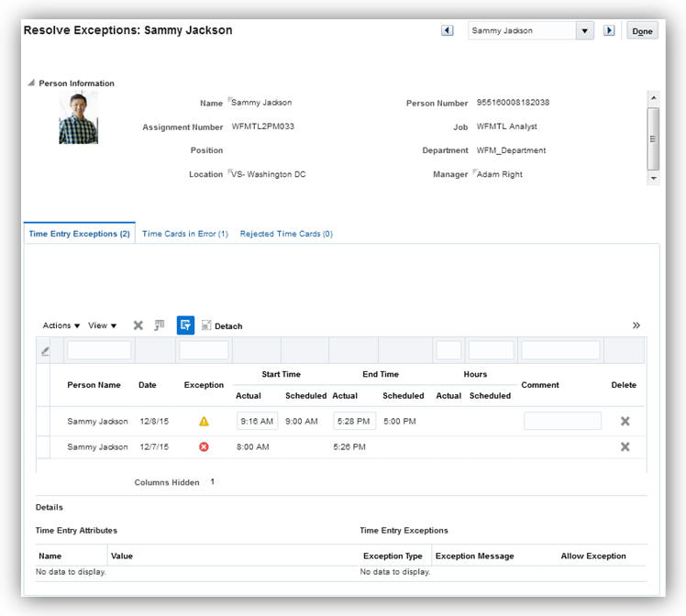686x616 pixels.
Task: Click the delete X icon in toolbar
Action: point(138,325)
